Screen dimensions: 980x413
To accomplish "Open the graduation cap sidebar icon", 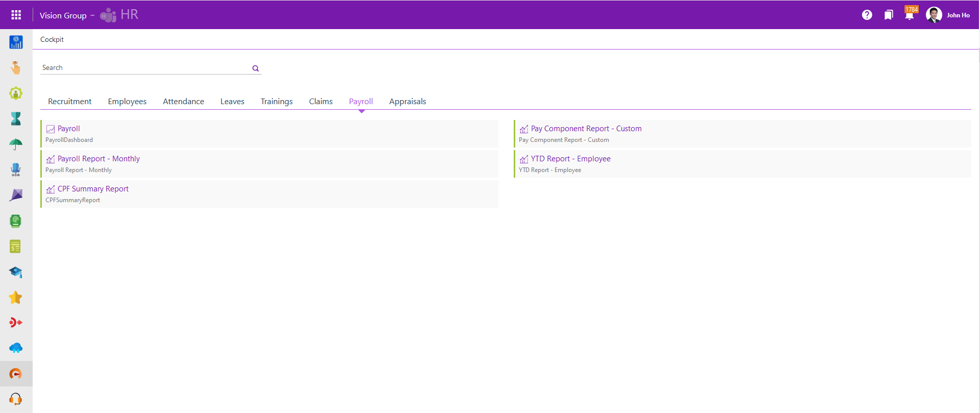I will point(16,272).
